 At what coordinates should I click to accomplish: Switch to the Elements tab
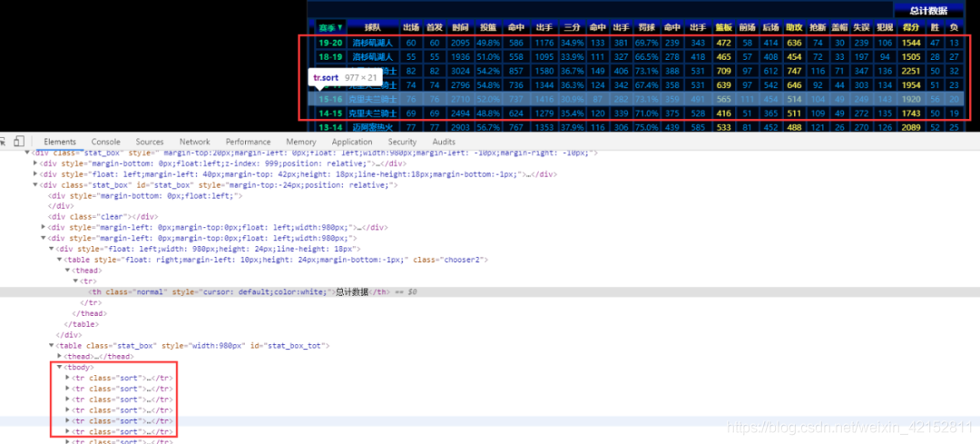[60, 142]
